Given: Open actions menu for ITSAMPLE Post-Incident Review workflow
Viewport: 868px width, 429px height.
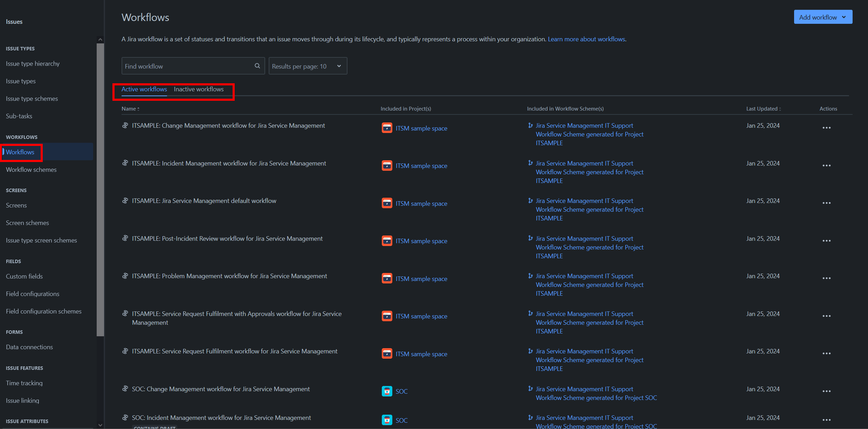Looking at the screenshot, I should click(826, 241).
